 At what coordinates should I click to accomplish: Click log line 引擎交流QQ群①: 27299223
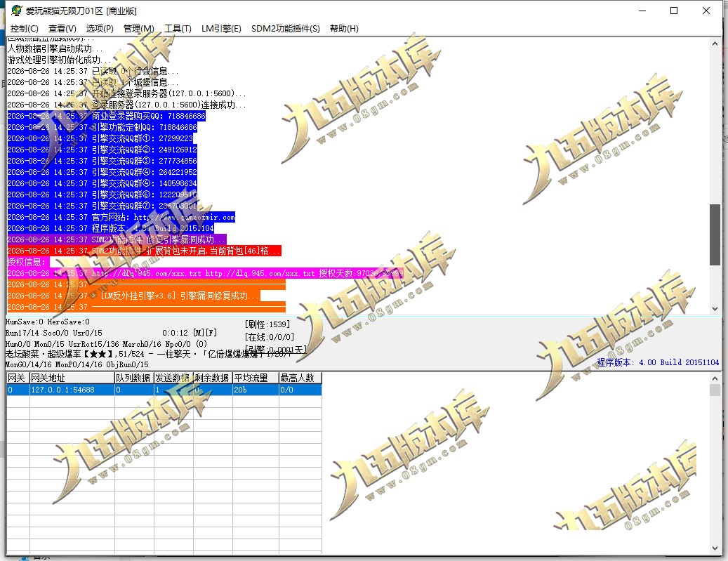tap(100, 138)
